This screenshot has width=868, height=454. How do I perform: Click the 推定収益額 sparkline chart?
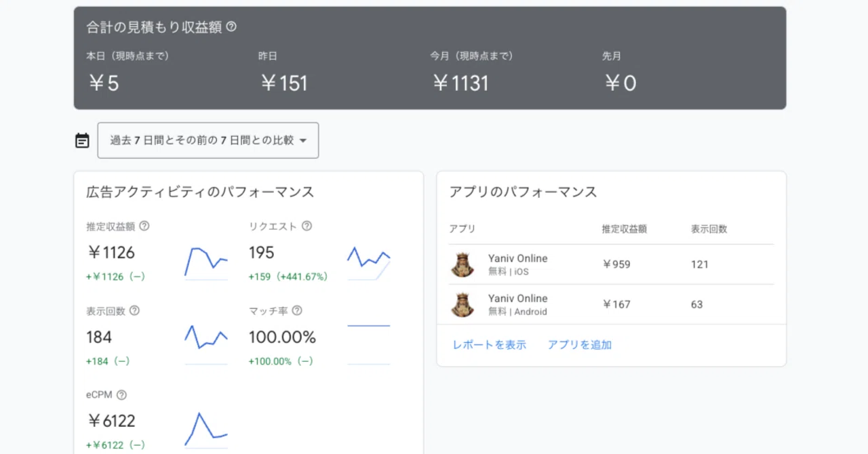point(206,263)
